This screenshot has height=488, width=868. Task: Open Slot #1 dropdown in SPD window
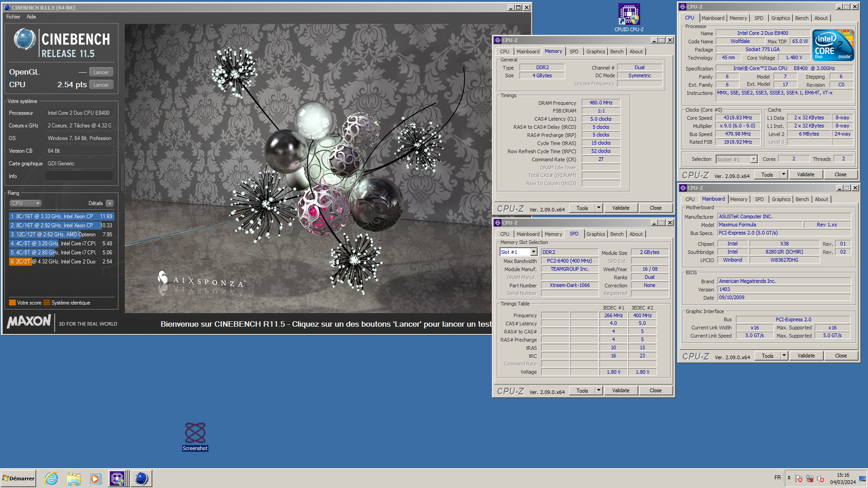point(533,252)
